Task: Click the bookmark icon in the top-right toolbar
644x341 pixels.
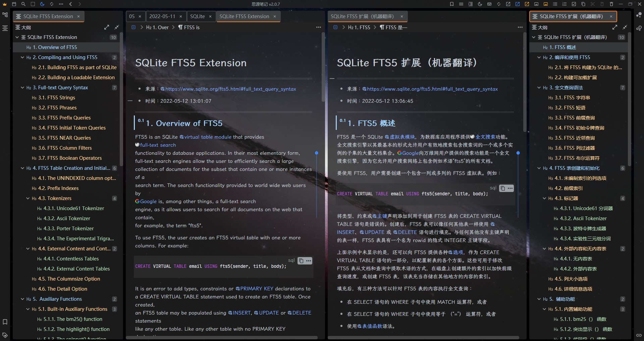Action: [452, 4]
